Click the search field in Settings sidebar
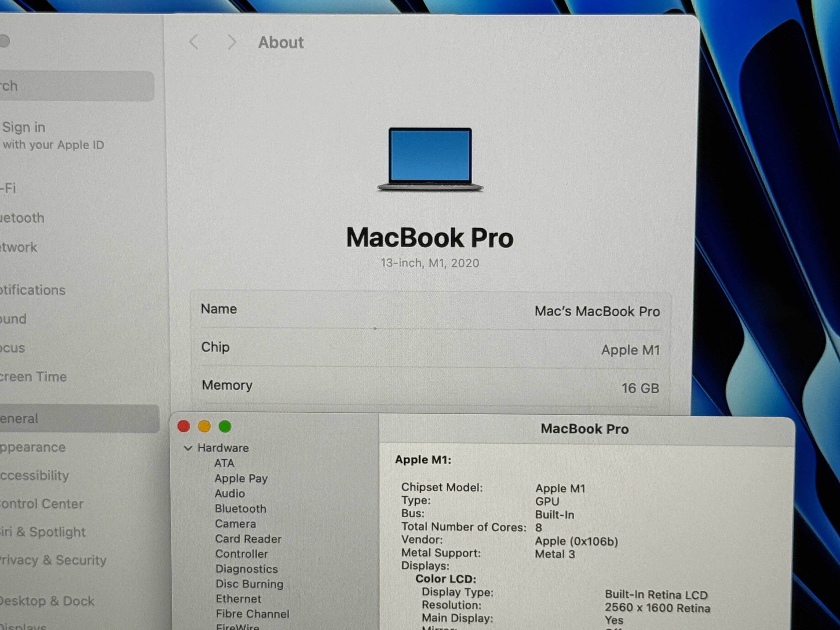Screen dimensions: 840x630 point(77,86)
